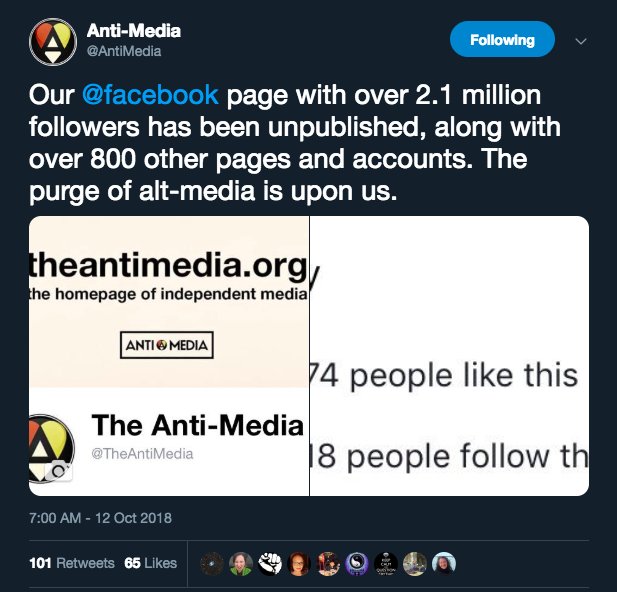The image size is (617, 592).
Task: Toggle the Following button off
Action: tap(502, 40)
